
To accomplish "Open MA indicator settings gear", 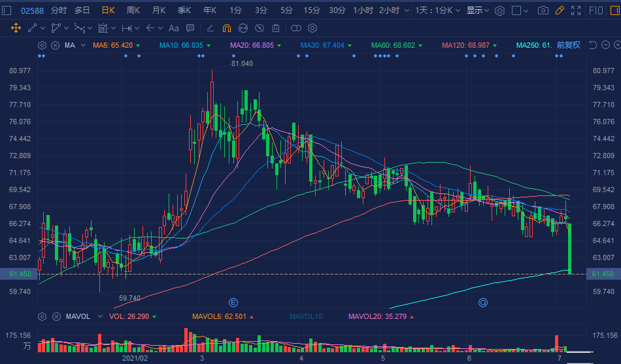I will 42,45.
